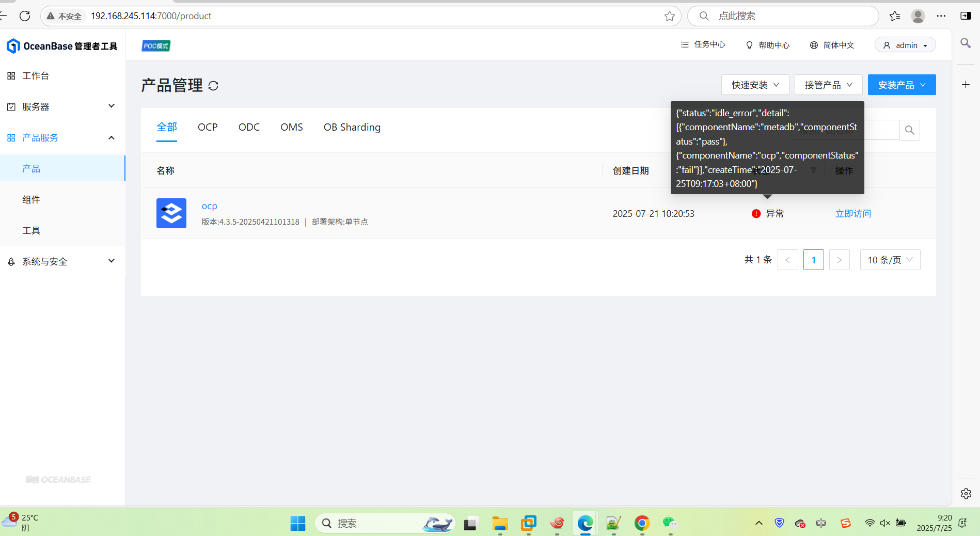Screen dimensions: 980x536
Task: Open the taskbar clock and date
Action: [x=934, y=523]
